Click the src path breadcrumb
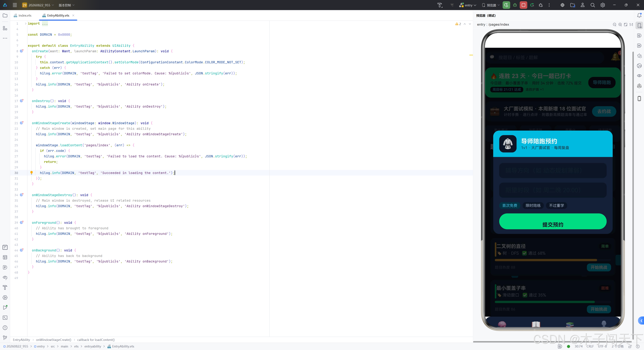The width and height of the screenshot is (644, 350). click(x=53, y=346)
